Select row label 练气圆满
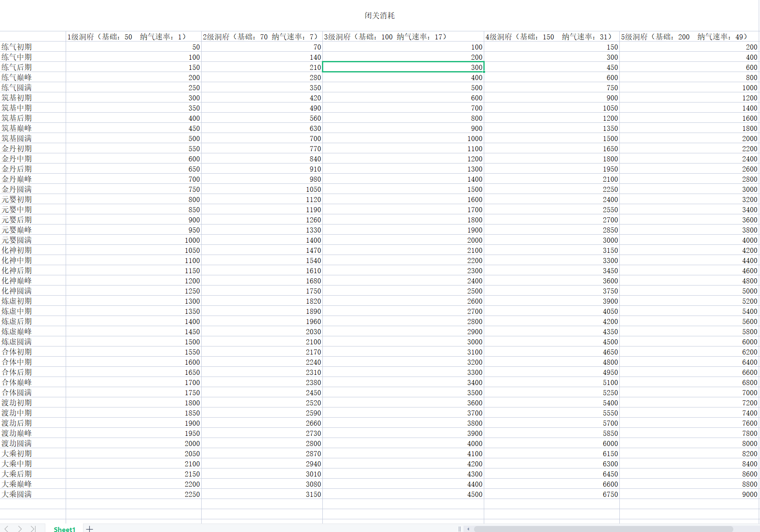This screenshot has height=532, width=760. (x=33, y=87)
